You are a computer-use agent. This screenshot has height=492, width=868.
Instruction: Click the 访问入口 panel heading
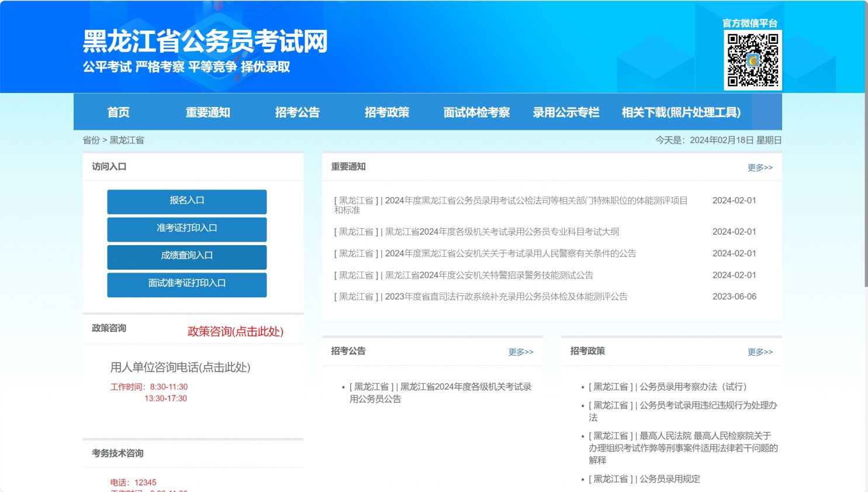[x=109, y=167]
